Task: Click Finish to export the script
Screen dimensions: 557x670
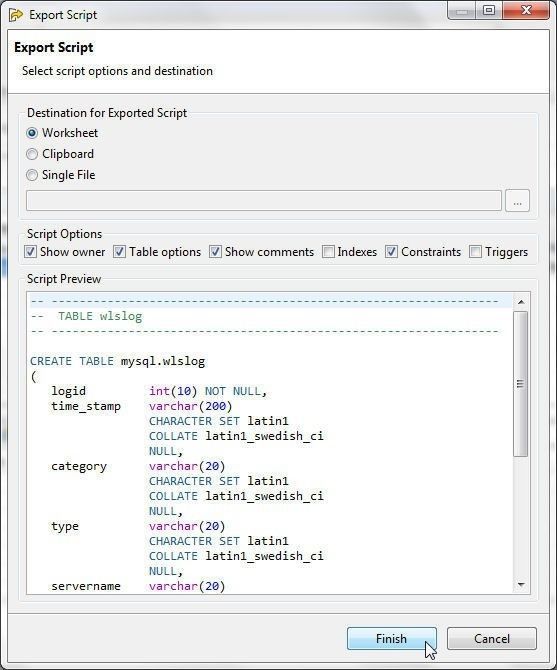Action: tap(392, 638)
